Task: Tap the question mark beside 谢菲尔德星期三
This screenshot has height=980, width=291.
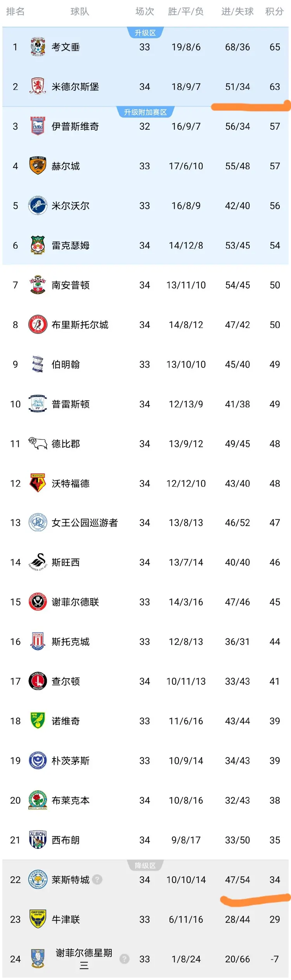Action: pyautogui.click(x=124, y=959)
